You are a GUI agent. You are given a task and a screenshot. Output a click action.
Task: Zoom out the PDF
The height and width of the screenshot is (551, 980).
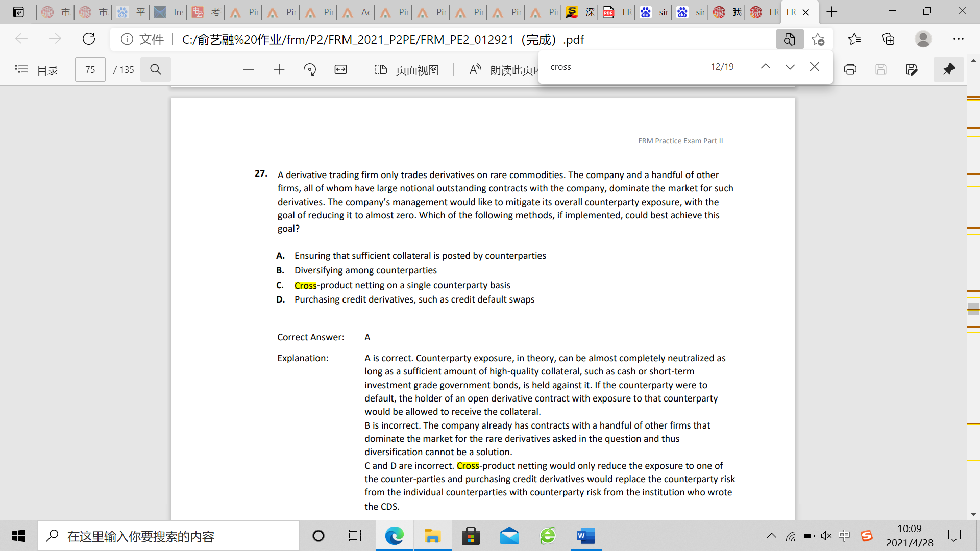coord(249,69)
